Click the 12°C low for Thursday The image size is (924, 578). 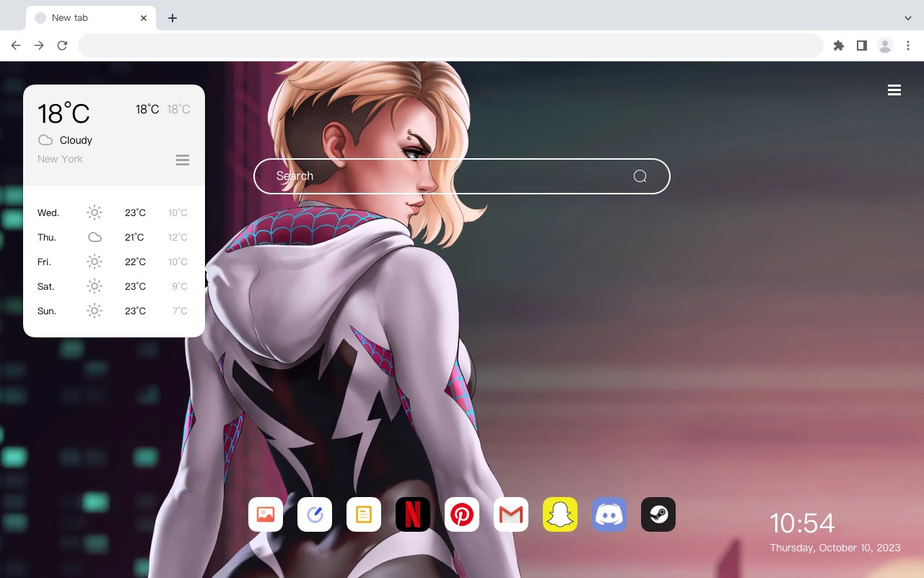pos(178,237)
